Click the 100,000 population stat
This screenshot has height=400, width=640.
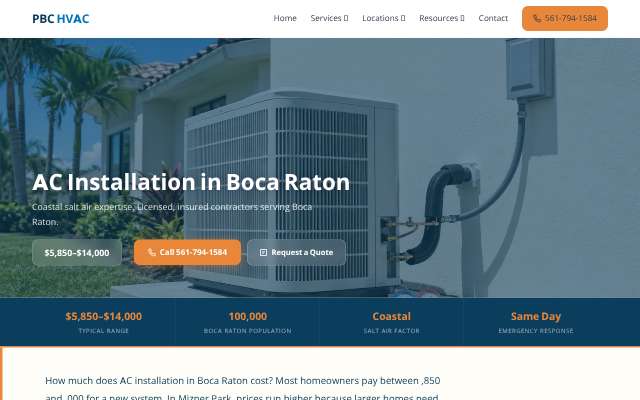pos(248,316)
